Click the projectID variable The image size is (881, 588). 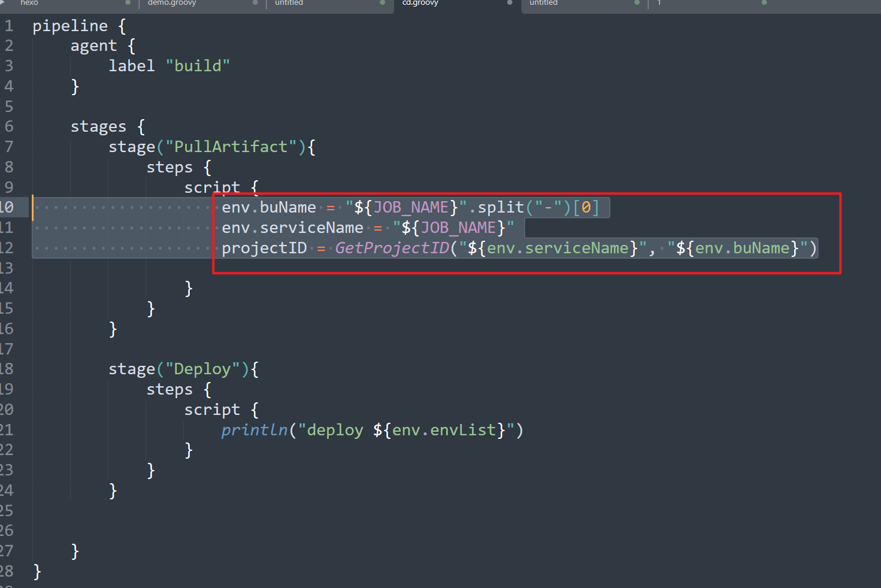click(x=264, y=248)
